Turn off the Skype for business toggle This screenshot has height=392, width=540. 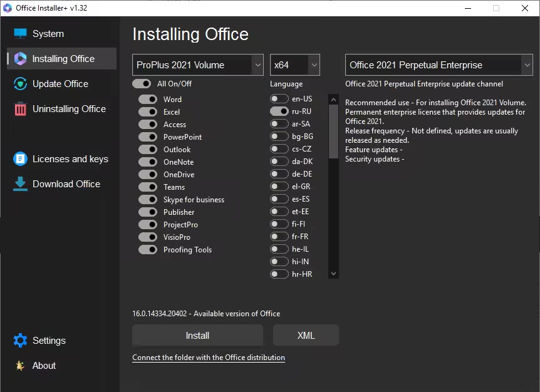[148, 200]
